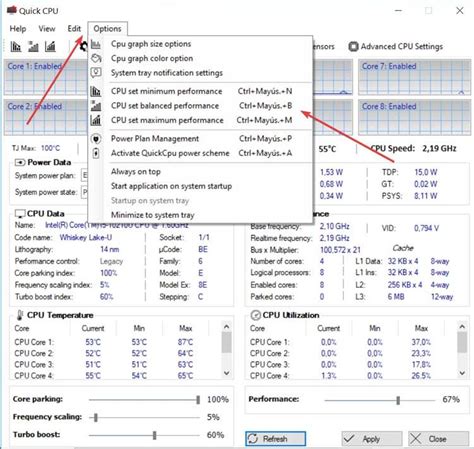Click the balanced performance toolbar icon

(x=33, y=47)
